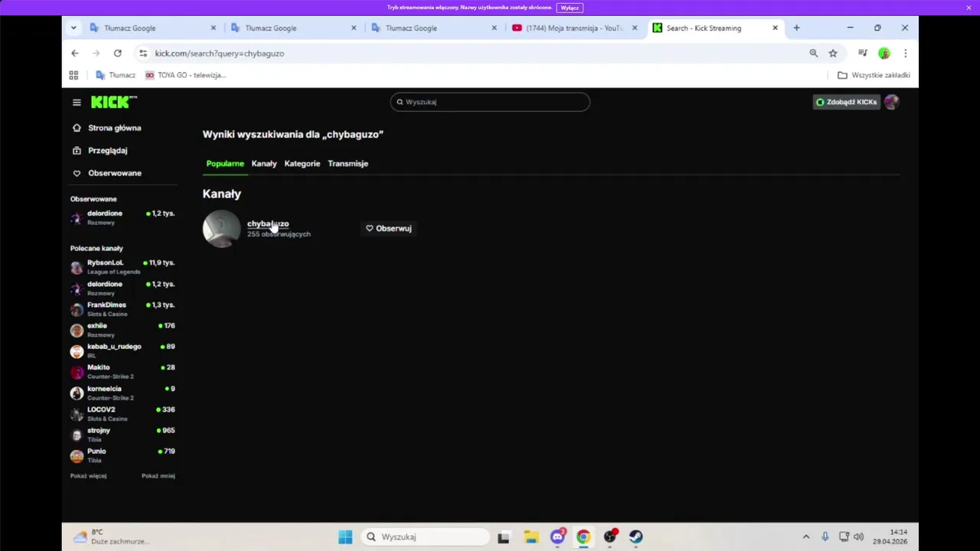Image resolution: width=980 pixels, height=551 pixels.
Task: Select the Popularne tab
Action: (x=225, y=164)
